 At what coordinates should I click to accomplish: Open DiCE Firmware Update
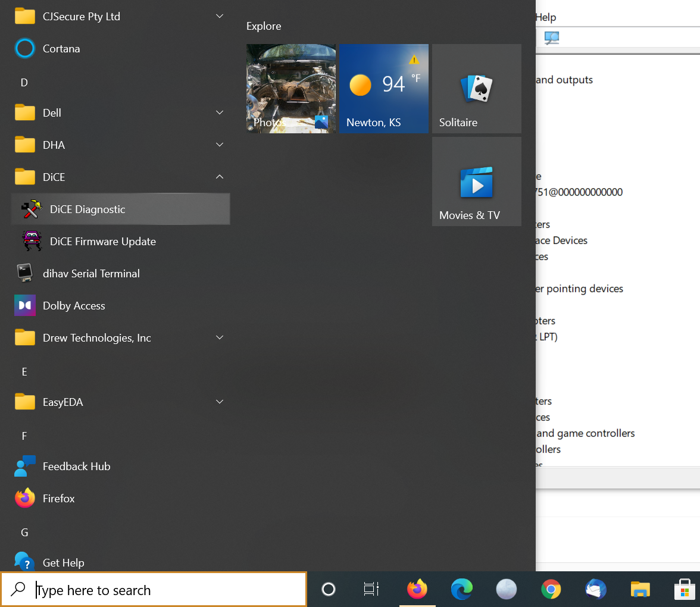click(102, 242)
